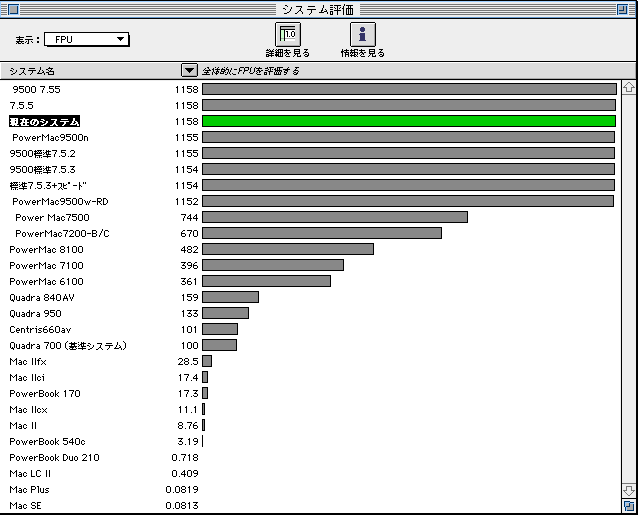Click the Quadra 840AV bar

230,297
